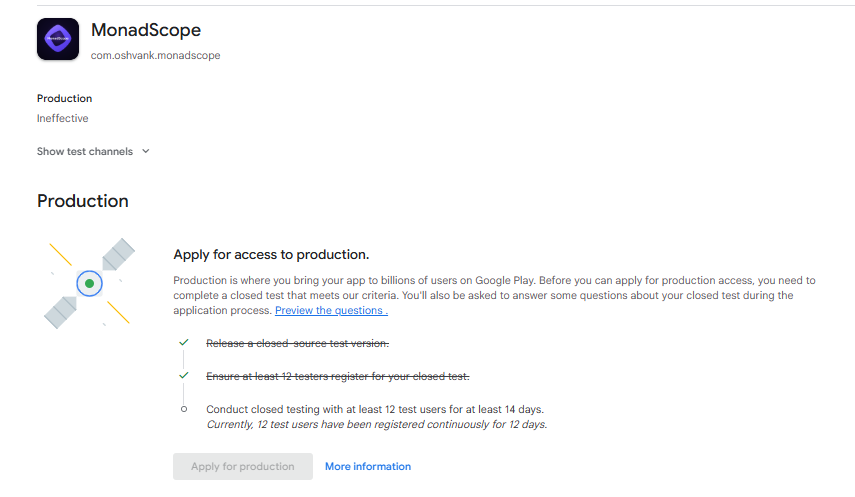Click the Conduct closed testing requirement text
The width and height of the screenshot is (855, 497).
375,409
